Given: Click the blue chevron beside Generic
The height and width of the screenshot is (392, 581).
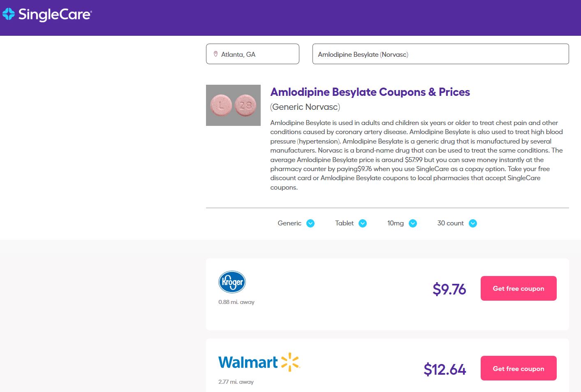Looking at the screenshot, I should coord(310,223).
